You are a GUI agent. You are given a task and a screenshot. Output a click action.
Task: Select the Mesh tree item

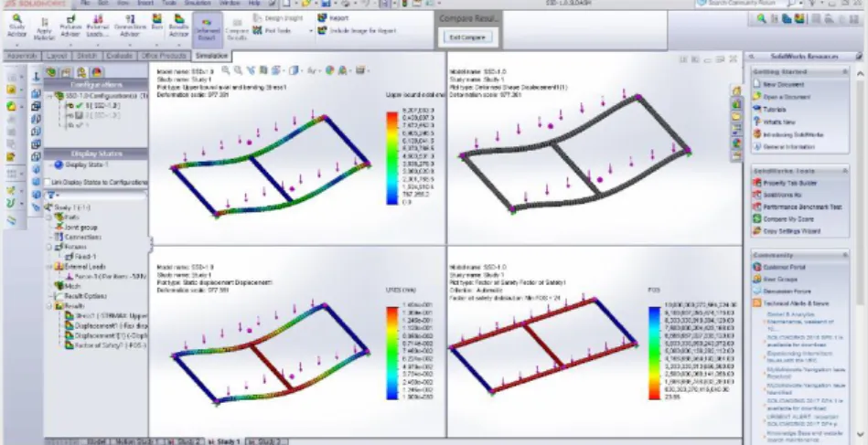68,286
